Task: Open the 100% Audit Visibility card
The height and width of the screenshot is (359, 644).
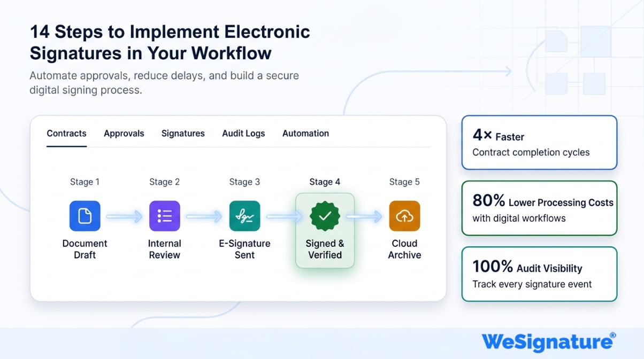Action: pyautogui.click(x=539, y=274)
